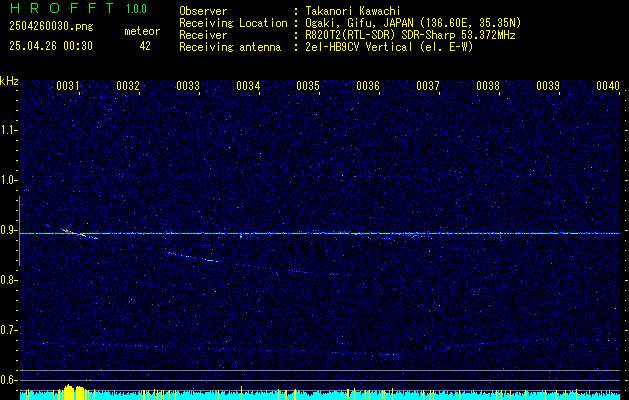The height and width of the screenshot is (400, 629).
Task: Click the meteor count value 42
Action: pos(145,46)
